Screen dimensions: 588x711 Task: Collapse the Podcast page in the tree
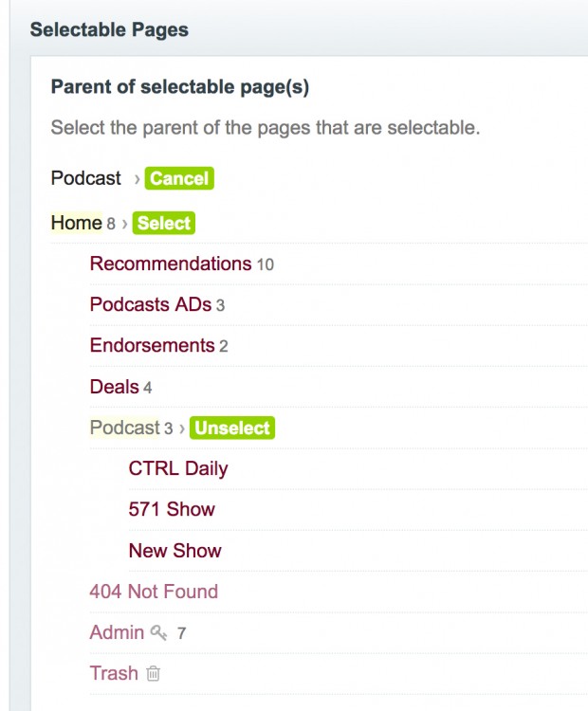tap(124, 428)
